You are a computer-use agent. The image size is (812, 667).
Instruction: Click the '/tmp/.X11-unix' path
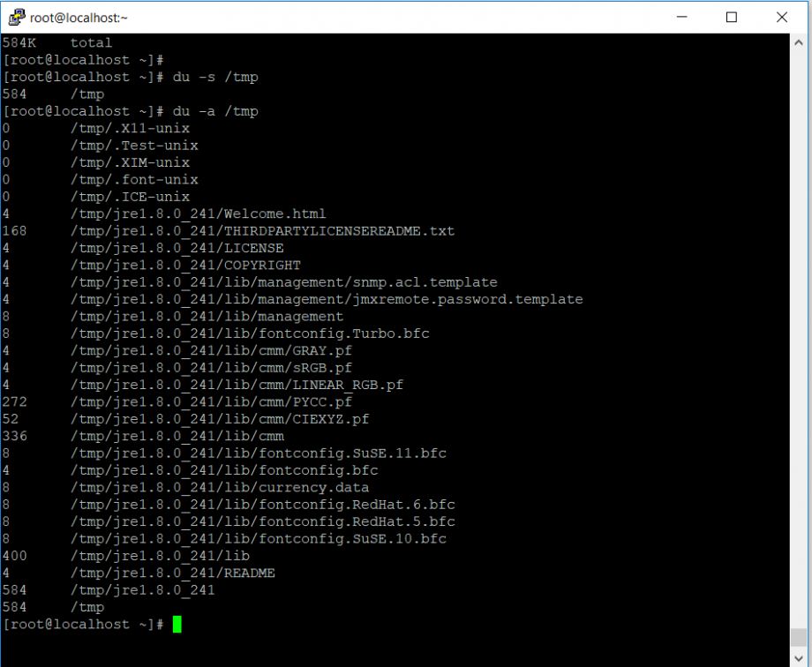130,129
